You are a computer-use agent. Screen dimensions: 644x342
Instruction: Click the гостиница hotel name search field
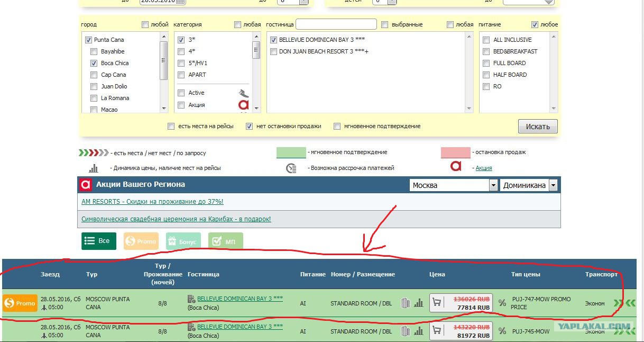pyautogui.click(x=336, y=24)
